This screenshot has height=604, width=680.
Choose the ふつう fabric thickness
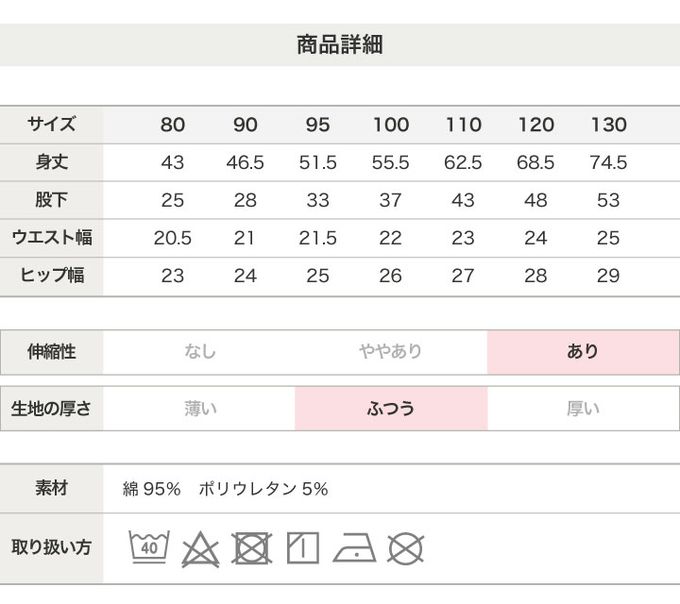click(390, 408)
